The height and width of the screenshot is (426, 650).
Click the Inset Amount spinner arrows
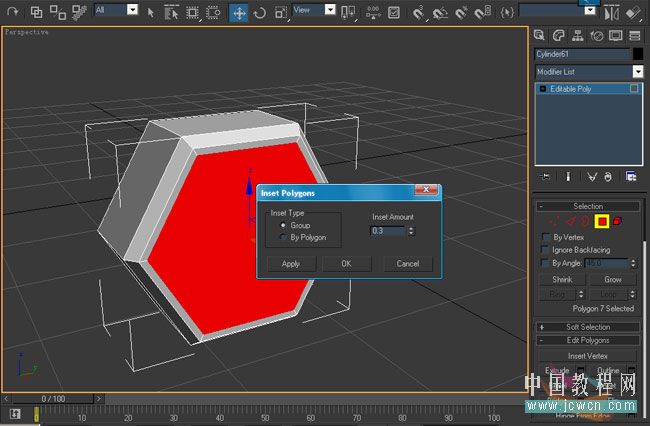pyautogui.click(x=411, y=231)
